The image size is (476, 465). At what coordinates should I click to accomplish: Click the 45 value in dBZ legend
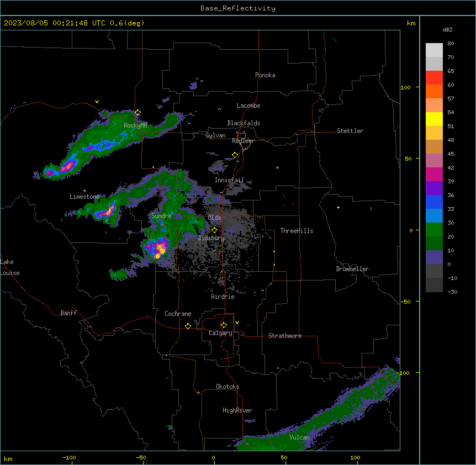451,154
